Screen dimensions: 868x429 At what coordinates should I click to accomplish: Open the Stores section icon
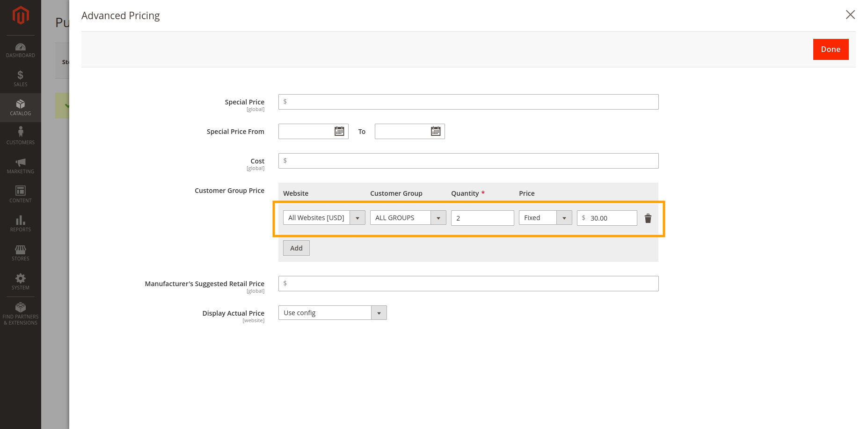pyautogui.click(x=21, y=253)
